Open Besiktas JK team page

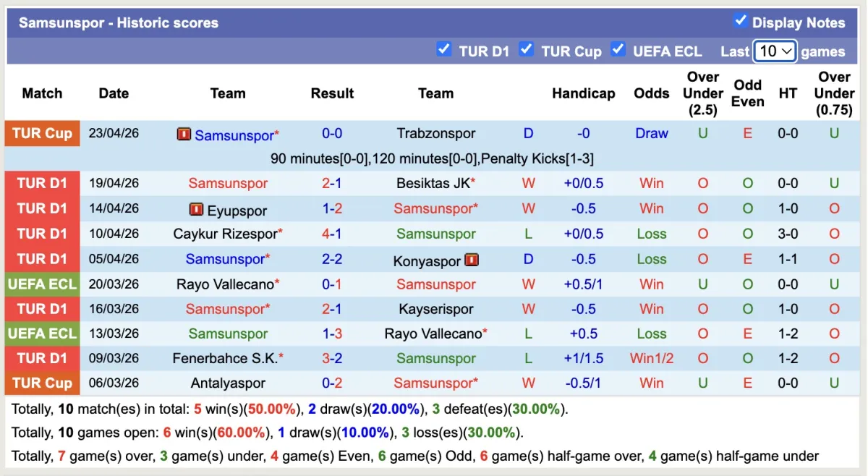pos(433,184)
